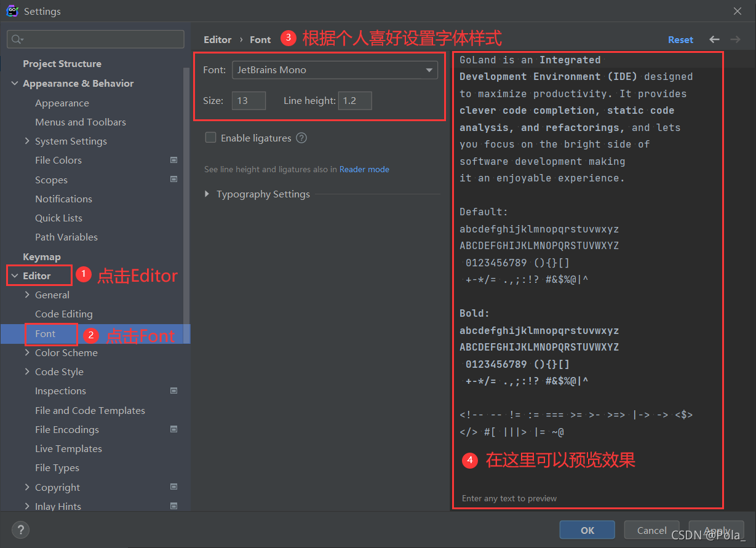Viewport: 756px width, 548px height.
Task: Click the settings search box
Action: 95,39
